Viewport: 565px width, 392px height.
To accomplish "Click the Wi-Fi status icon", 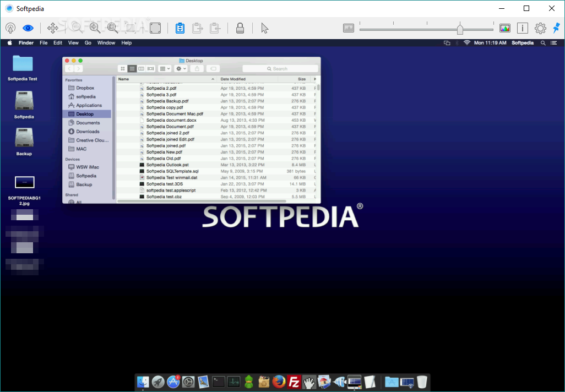I will point(467,42).
